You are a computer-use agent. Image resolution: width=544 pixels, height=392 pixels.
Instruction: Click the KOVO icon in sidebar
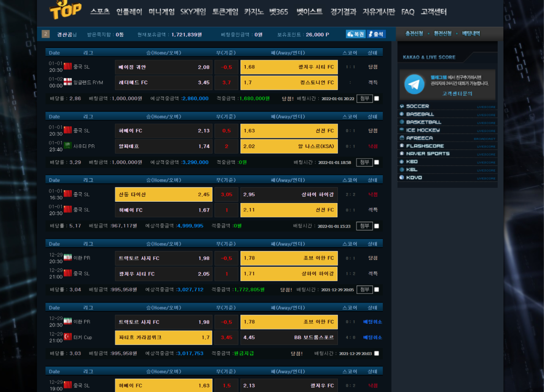(x=402, y=177)
